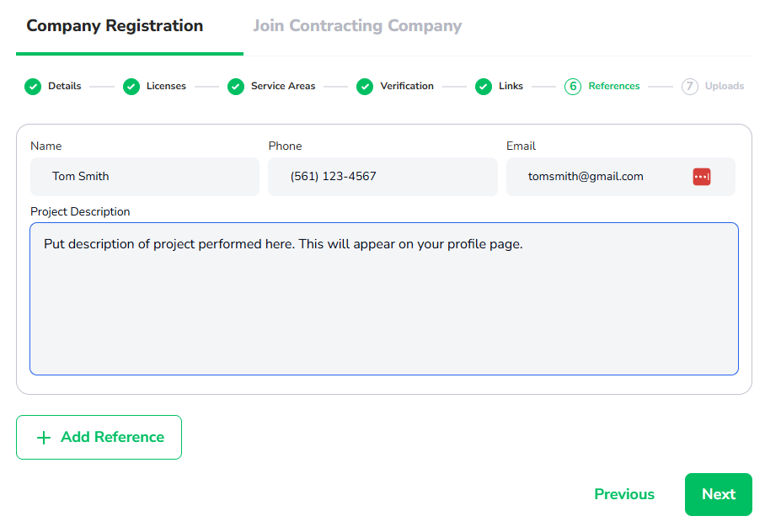Go to the Next step
The width and height of the screenshot is (765, 532).
718,494
